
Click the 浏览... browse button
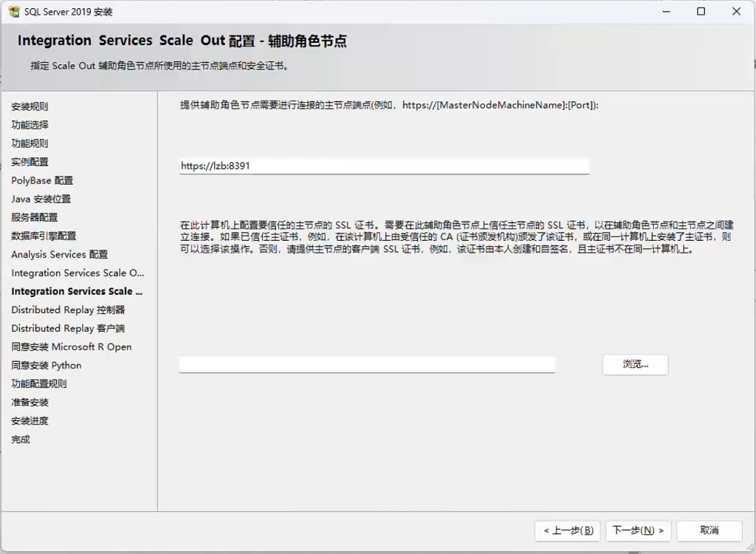pyautogui.click(x=635, y=364)
